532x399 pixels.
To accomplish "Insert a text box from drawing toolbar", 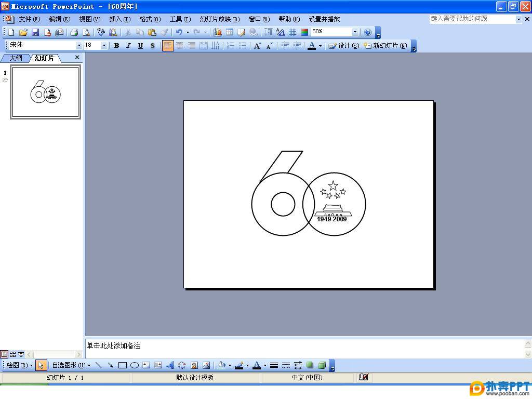I will pos(146,365).
